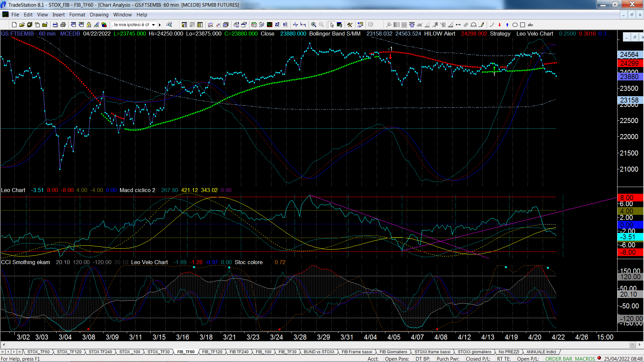Switch to the BUND vs STOXX tab
Viewport: 644px width, 362px height.
click(319, 352)
